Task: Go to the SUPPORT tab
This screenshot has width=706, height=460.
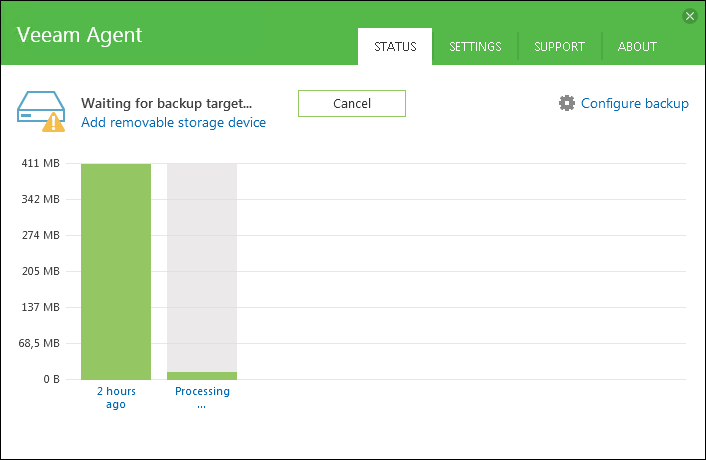Action: tap(560, 47)
